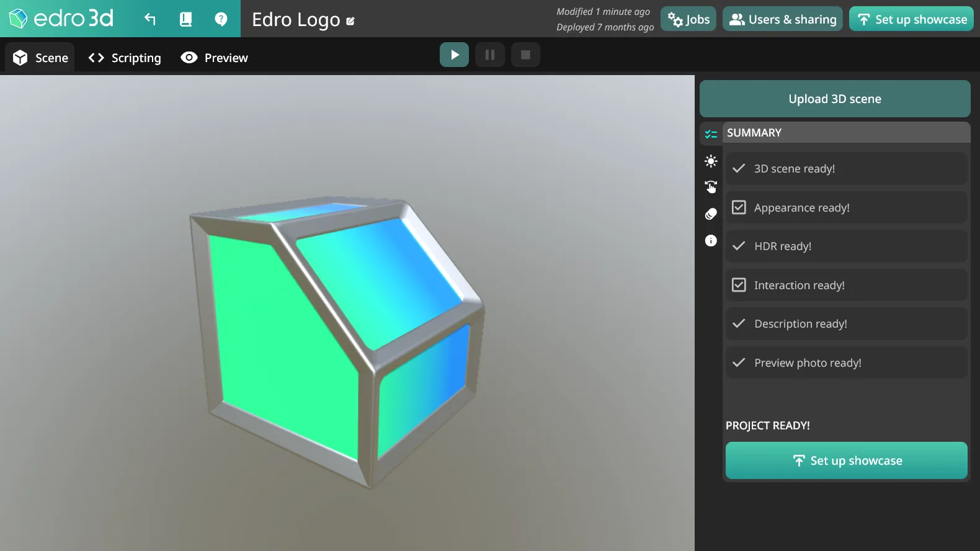Click Set up showcase under Project Ready
The height and width of the screenshot is (551, 980).
847,460
